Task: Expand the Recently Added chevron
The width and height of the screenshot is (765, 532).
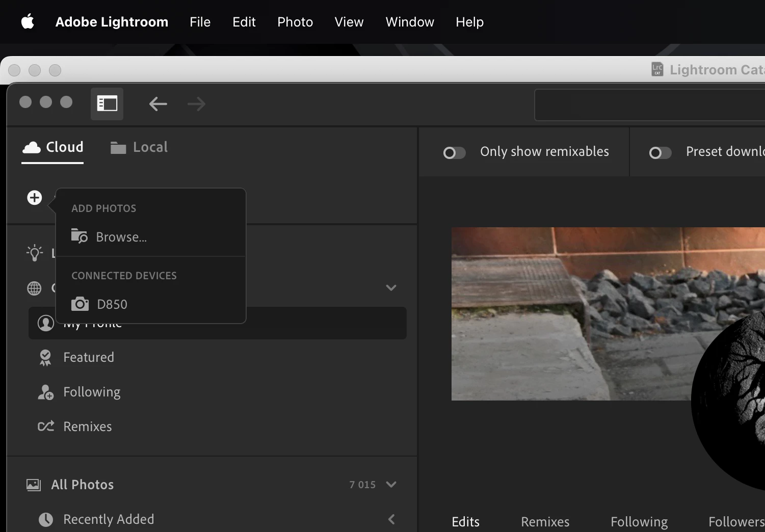Action: pyautogui.click(x=391, y=519)
